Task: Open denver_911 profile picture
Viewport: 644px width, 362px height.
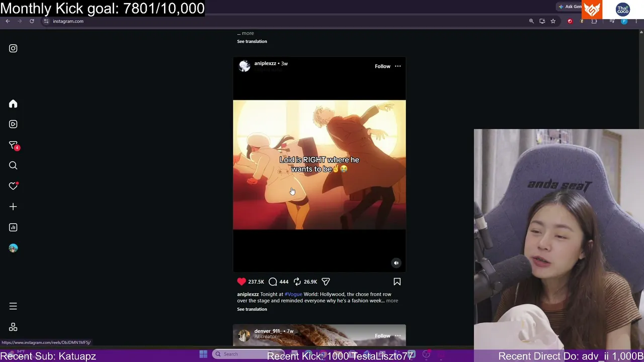Action: click(244, 335)
